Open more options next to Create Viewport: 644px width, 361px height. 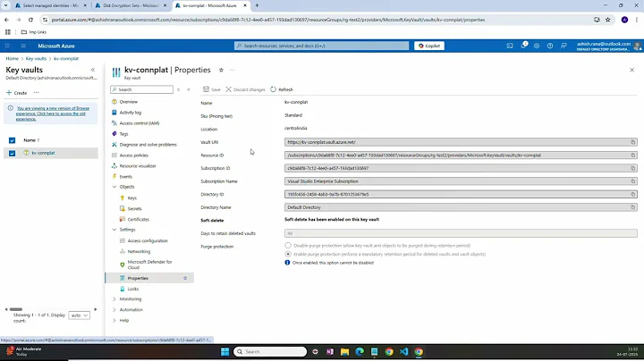point(36,93)
